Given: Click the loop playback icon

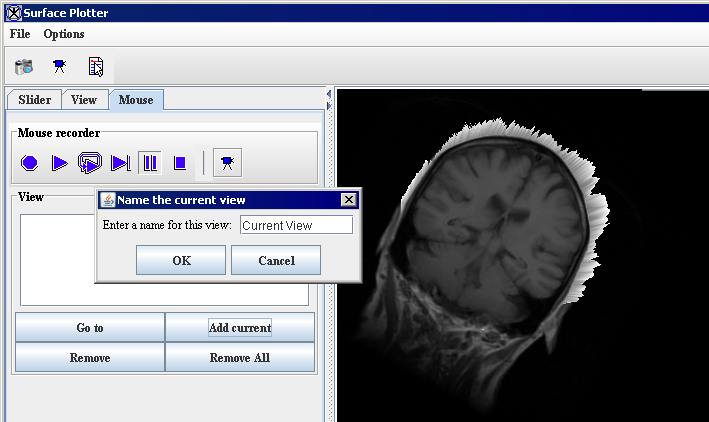Looking at the screenshot, I should tap(90, 162).
